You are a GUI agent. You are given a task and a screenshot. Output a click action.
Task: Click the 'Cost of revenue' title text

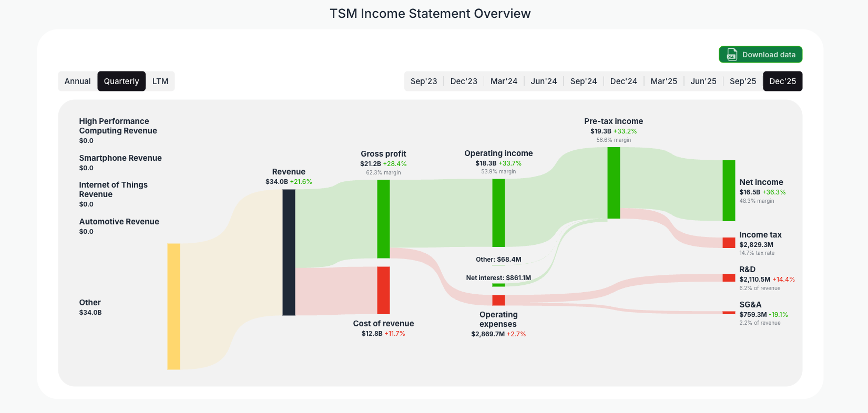pyautogui.click(x=383, y=324)
